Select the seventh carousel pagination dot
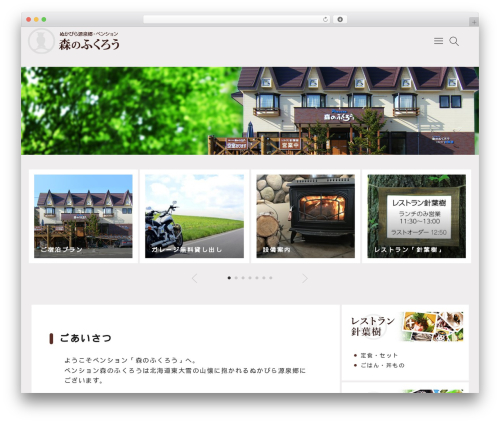This screenshot has width=500, height=423. (271, 278)
